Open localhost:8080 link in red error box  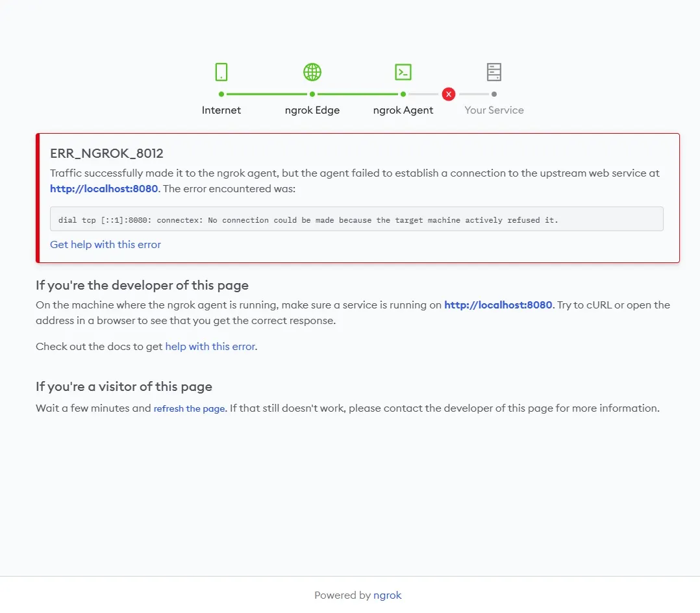[x=104, y=189]
